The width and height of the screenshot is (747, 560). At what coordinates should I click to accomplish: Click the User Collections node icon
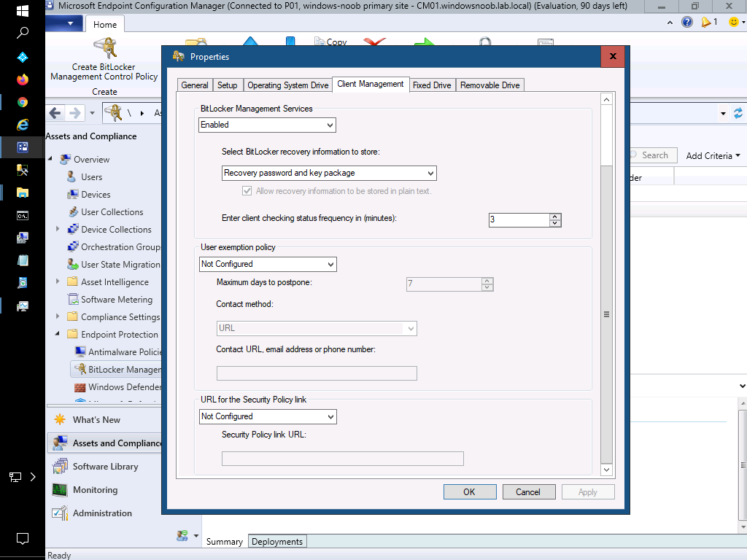[73, 212]
